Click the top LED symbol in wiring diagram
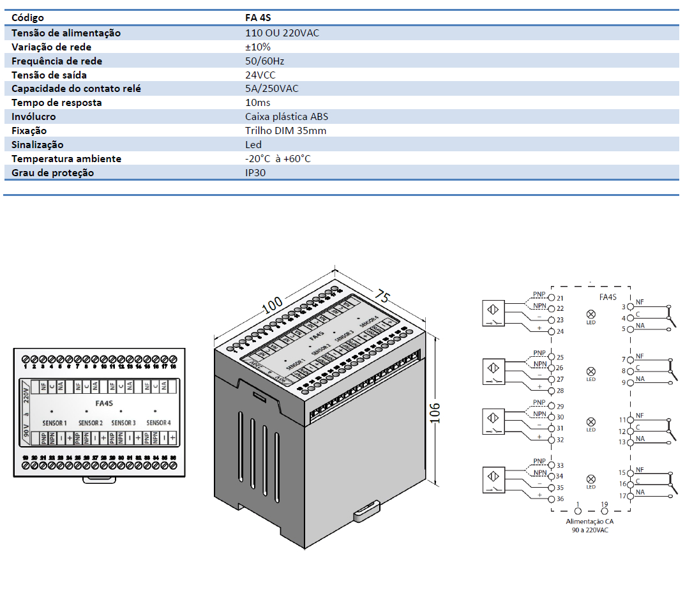The image size is (685, 616). coord(591,313)
